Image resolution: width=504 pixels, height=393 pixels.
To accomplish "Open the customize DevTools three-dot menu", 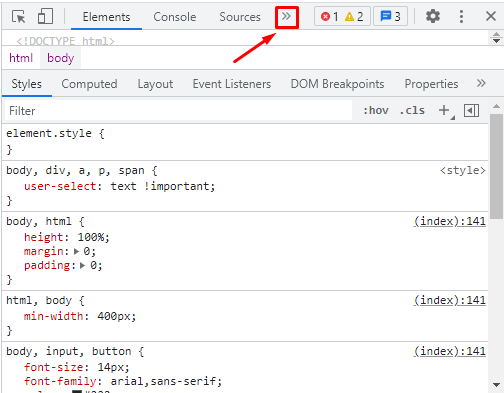I will (461, 16).
